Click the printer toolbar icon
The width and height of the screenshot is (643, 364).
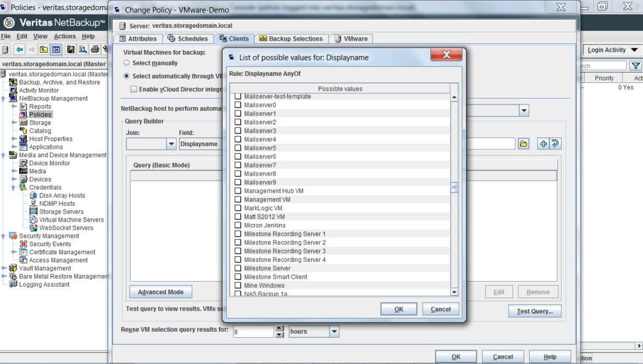click(x=95, y=49)
